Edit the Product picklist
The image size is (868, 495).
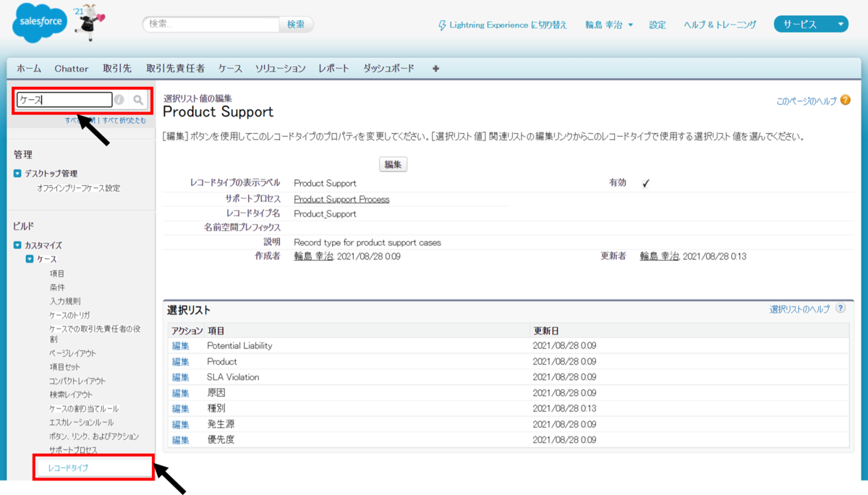pos(180,362)
